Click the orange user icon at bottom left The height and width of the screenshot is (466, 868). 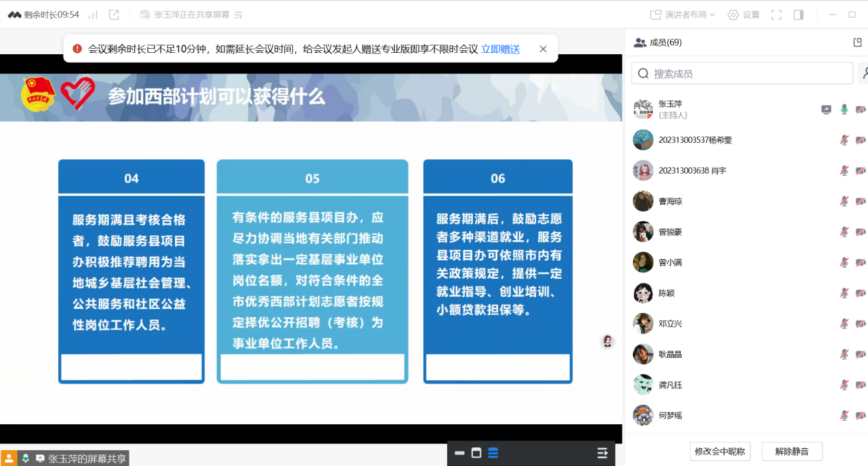(x=9, y=458)
